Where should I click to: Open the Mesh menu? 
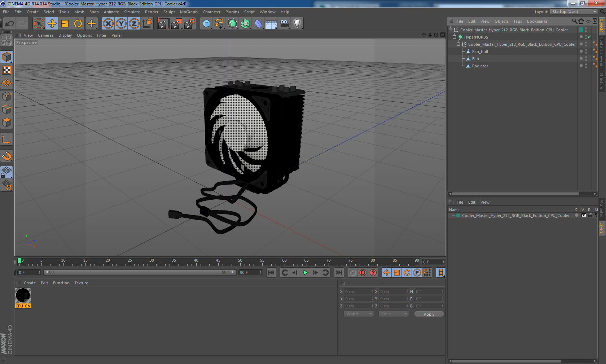coord(79,12)
